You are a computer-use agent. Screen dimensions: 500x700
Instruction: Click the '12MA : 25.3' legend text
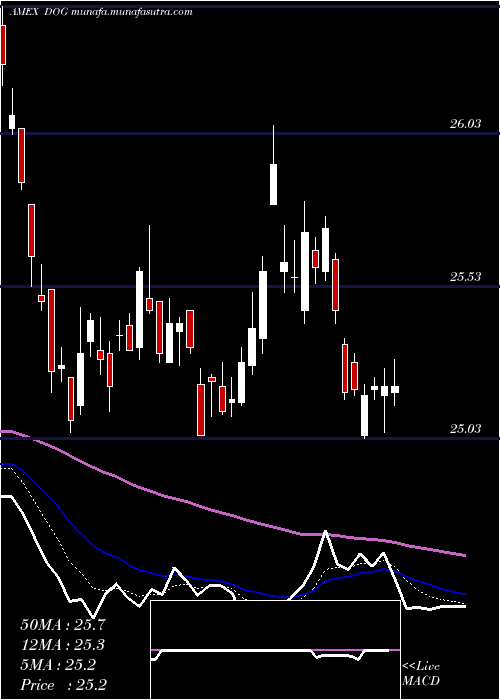63,645
